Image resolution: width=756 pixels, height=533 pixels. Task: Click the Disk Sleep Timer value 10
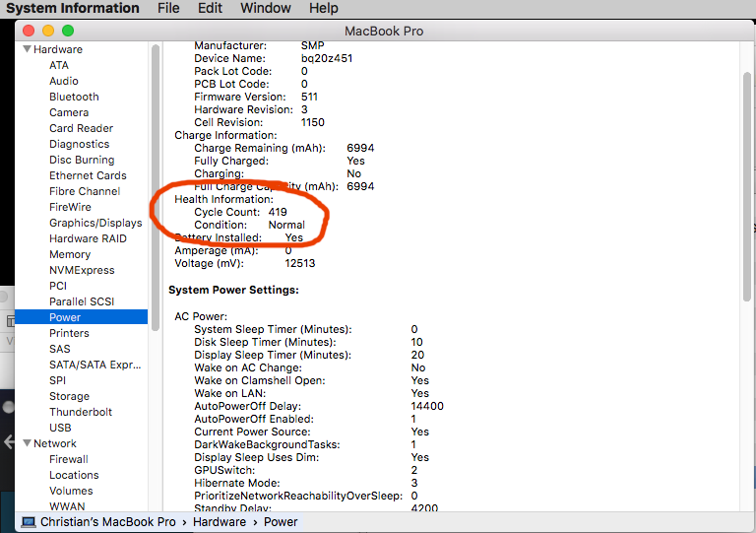417,342
